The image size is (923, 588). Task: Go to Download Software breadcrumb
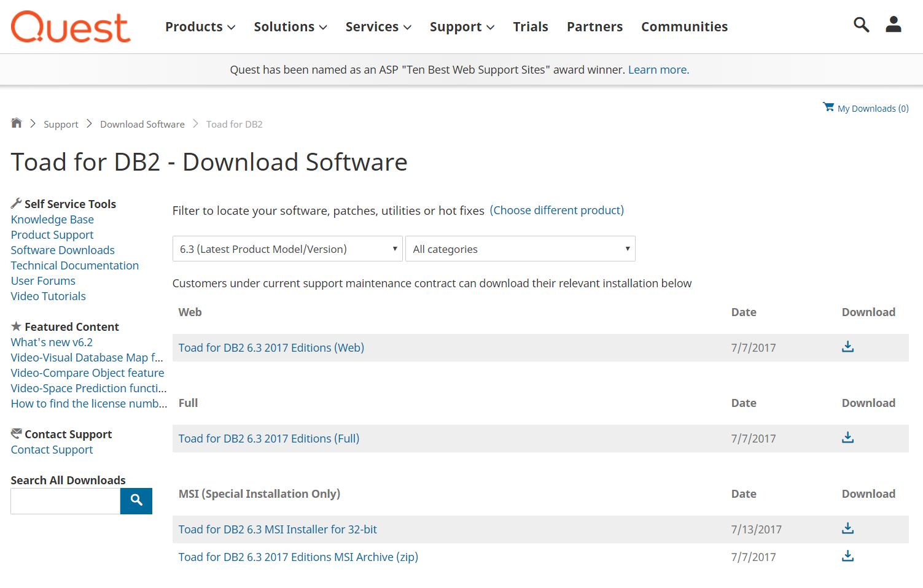point(142,125)
